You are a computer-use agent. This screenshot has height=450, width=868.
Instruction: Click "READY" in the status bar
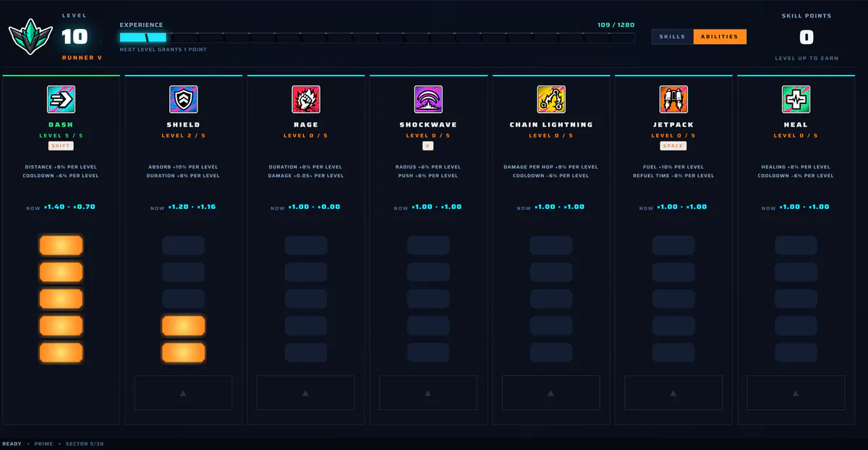(x=12, y=443)
